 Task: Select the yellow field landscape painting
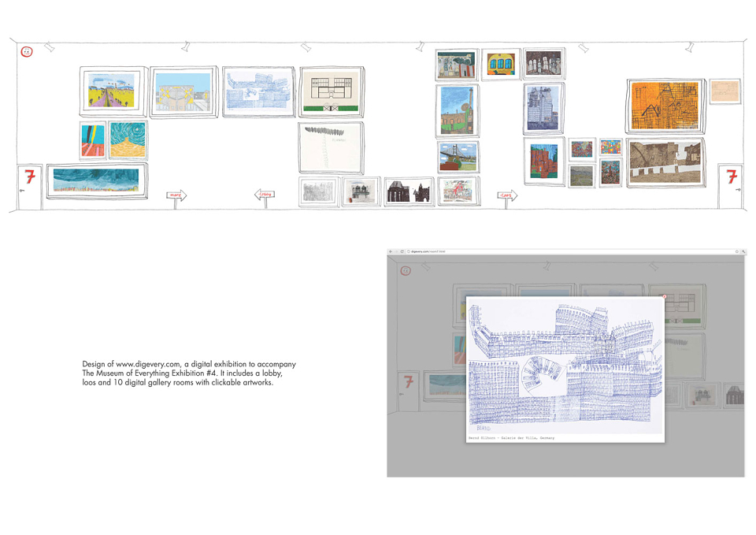(113, 91)
